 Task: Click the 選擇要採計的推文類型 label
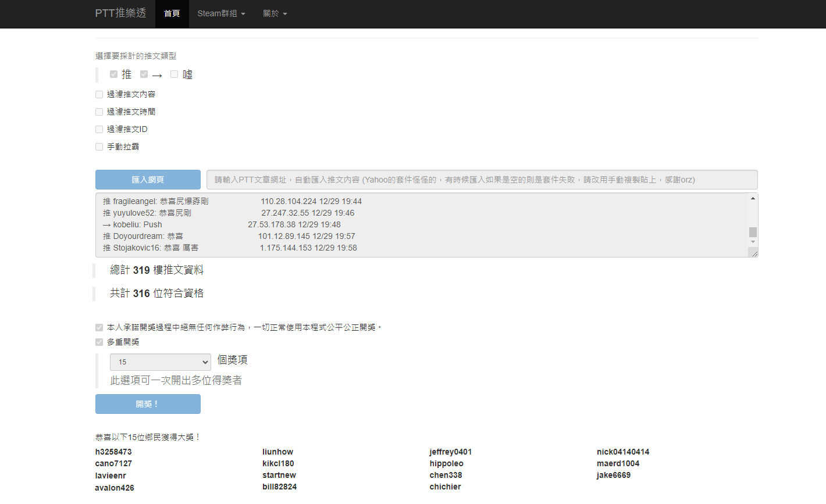136,56
